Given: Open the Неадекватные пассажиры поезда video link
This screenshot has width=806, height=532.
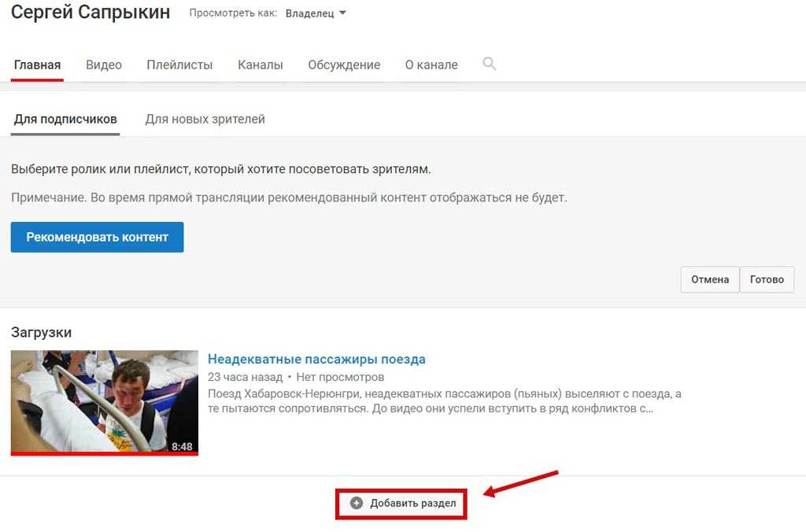Looking at the screenshot, I should [316, 360].
